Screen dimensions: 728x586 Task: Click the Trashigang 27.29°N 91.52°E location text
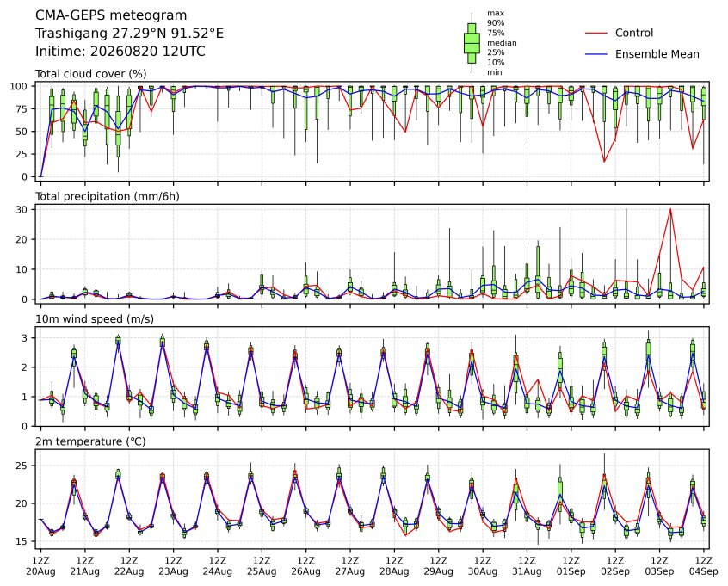click(x=130, y=34)
